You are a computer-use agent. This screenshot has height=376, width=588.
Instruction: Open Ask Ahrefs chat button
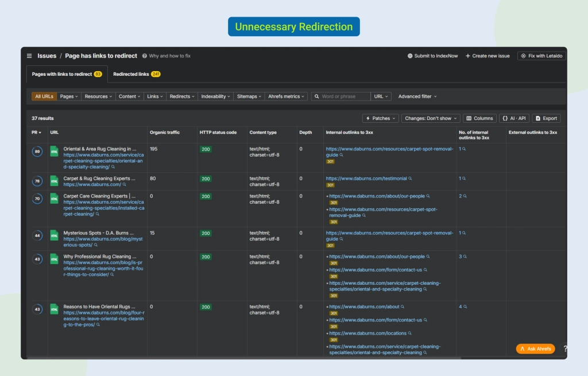point(535,348)
